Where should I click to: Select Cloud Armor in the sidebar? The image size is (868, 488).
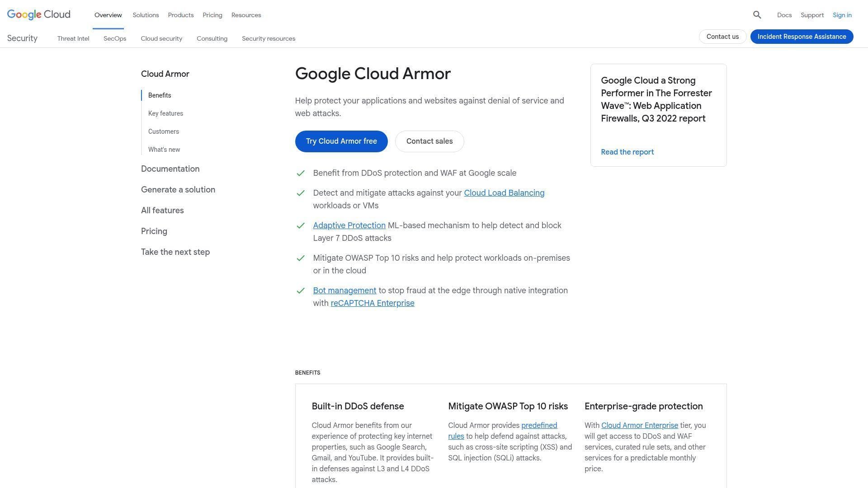tap(165, 74)
